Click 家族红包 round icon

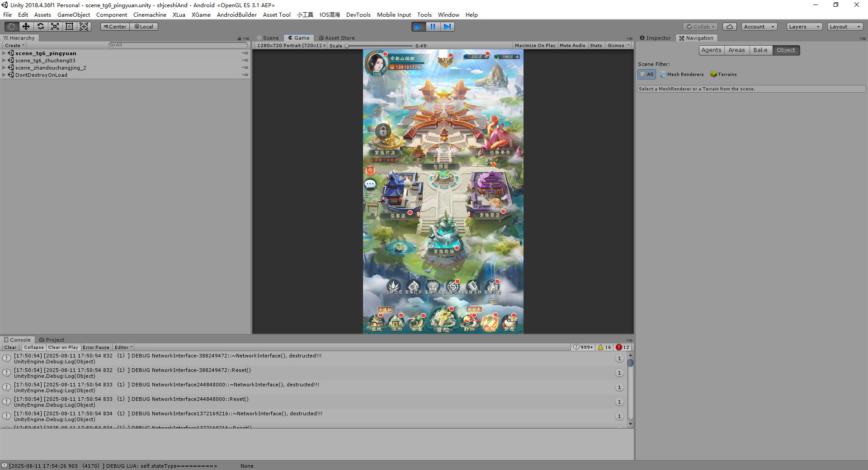tap(413, 287)
